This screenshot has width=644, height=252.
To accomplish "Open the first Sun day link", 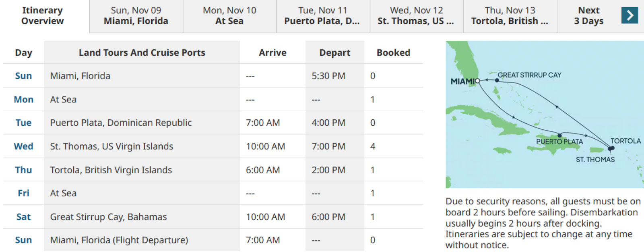I will pyautogui.click(x=23, y=76).
